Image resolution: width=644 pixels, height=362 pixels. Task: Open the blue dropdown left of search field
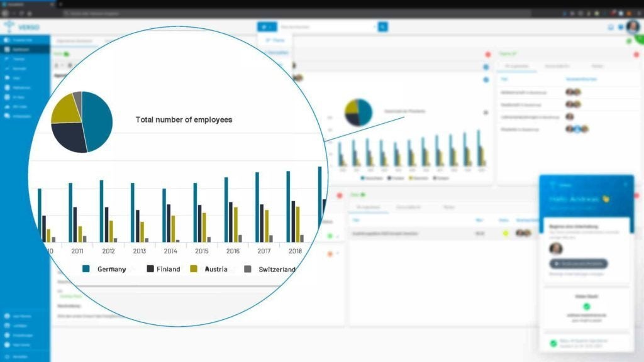coord(267,27)
